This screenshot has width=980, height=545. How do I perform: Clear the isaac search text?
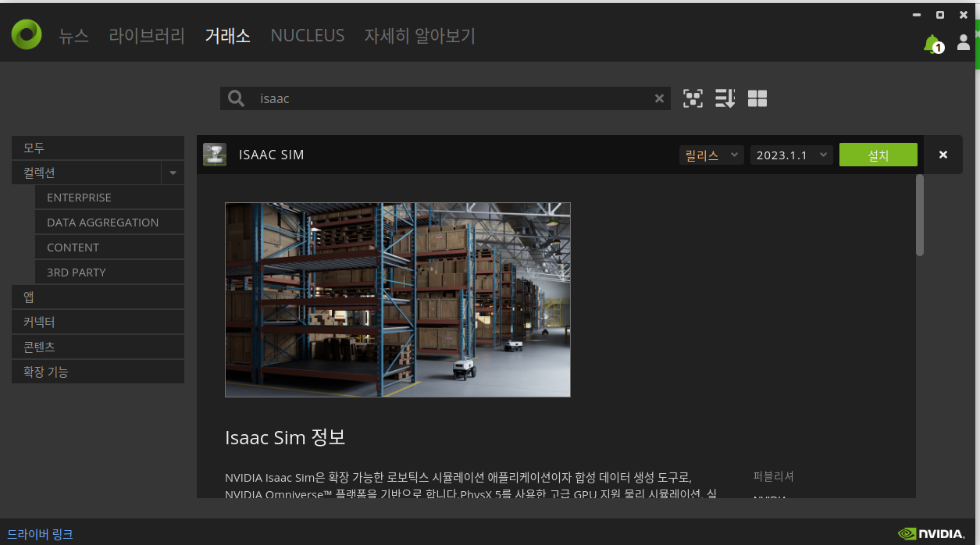pos(659,98)
